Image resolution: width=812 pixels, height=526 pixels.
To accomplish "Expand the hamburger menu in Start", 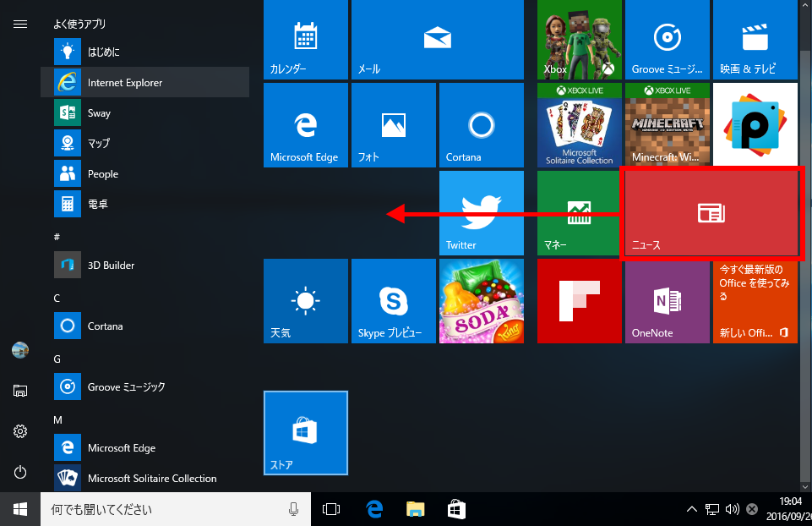I will pos(20,25).
